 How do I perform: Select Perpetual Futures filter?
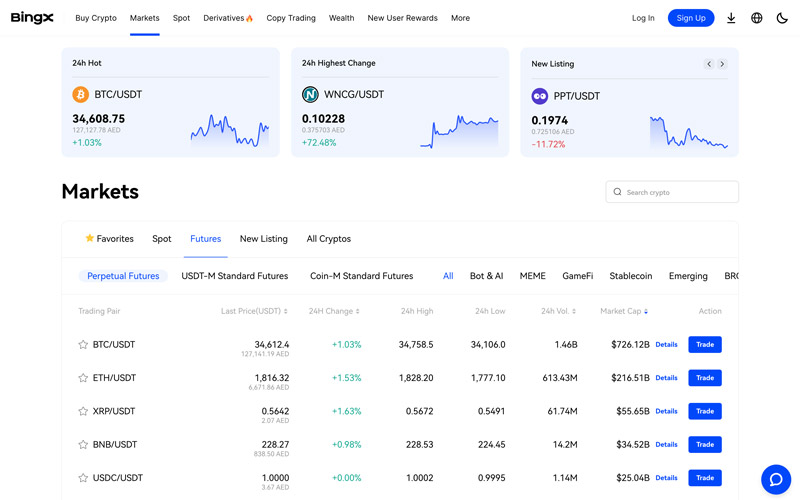pyautogui.click(x=123, y=276)
